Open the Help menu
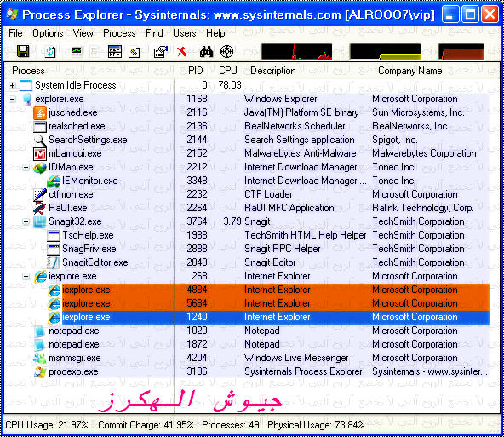The image size is (504, 437). coord(215,33)
